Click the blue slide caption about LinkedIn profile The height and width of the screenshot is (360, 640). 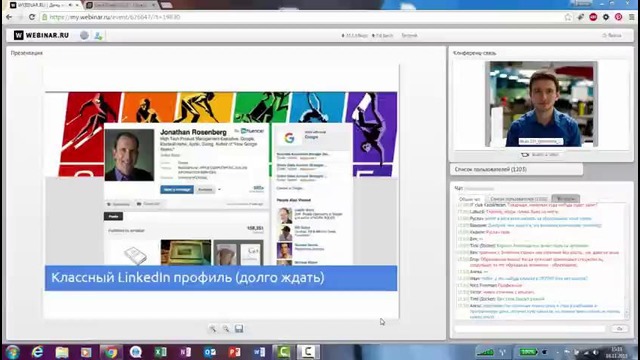point(221,278)
